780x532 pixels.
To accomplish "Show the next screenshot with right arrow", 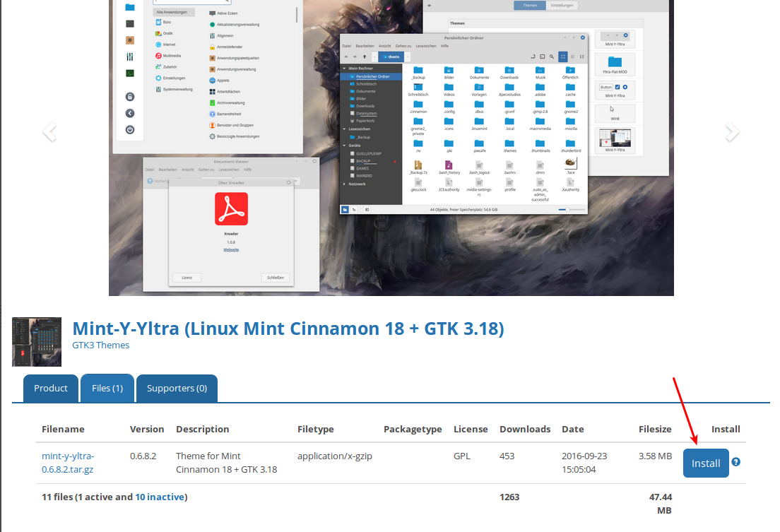I will (x=732, y=132).
